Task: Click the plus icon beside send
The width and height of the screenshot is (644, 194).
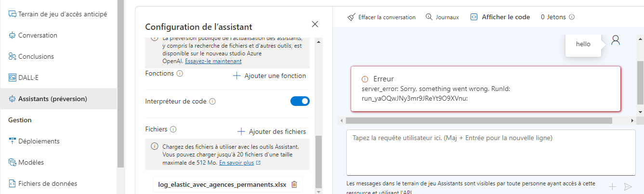Action: coord(612,186)
